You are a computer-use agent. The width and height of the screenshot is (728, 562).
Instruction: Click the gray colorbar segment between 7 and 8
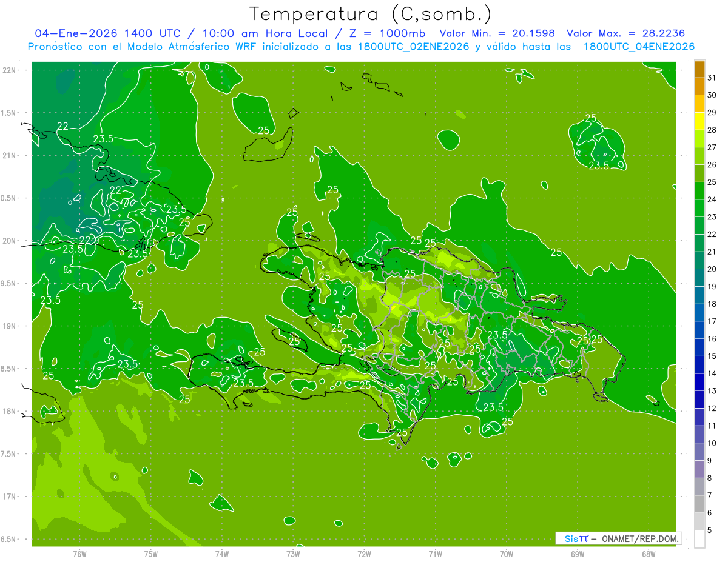[x=699, y=486]
